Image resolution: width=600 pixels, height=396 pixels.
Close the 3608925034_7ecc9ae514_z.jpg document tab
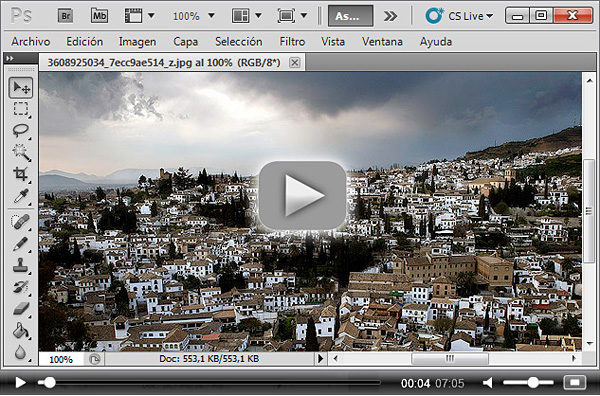[x=294, y=62]
